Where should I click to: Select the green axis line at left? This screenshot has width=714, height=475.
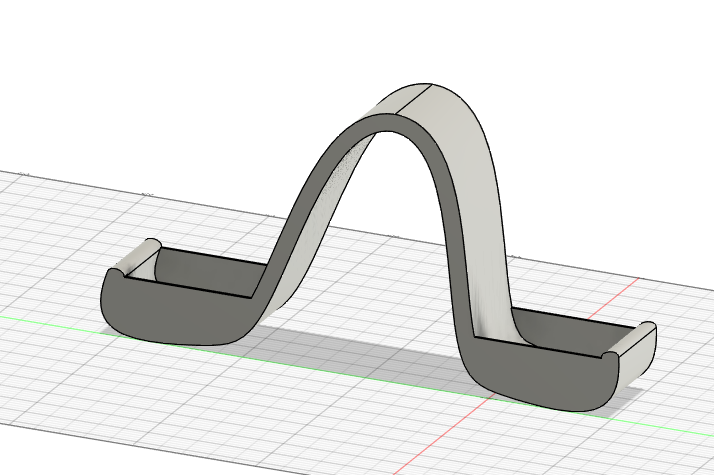[50, 322]
